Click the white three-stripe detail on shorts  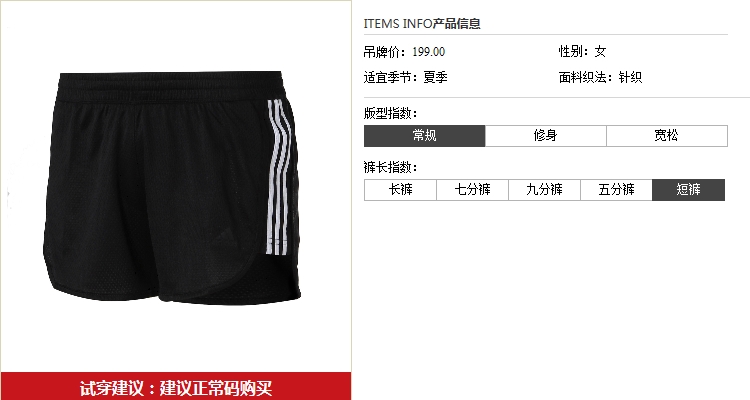pos(279,177)
